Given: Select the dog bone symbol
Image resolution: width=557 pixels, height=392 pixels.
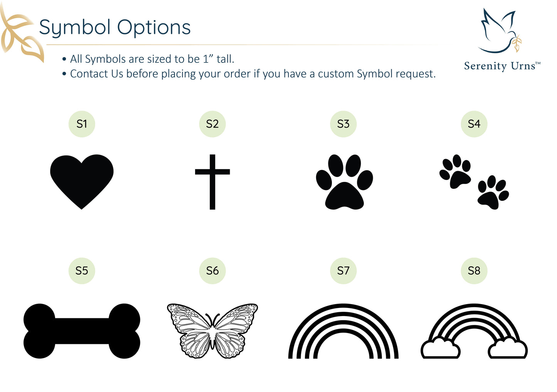Looking at the screenshot, I should tap(82, 331).
